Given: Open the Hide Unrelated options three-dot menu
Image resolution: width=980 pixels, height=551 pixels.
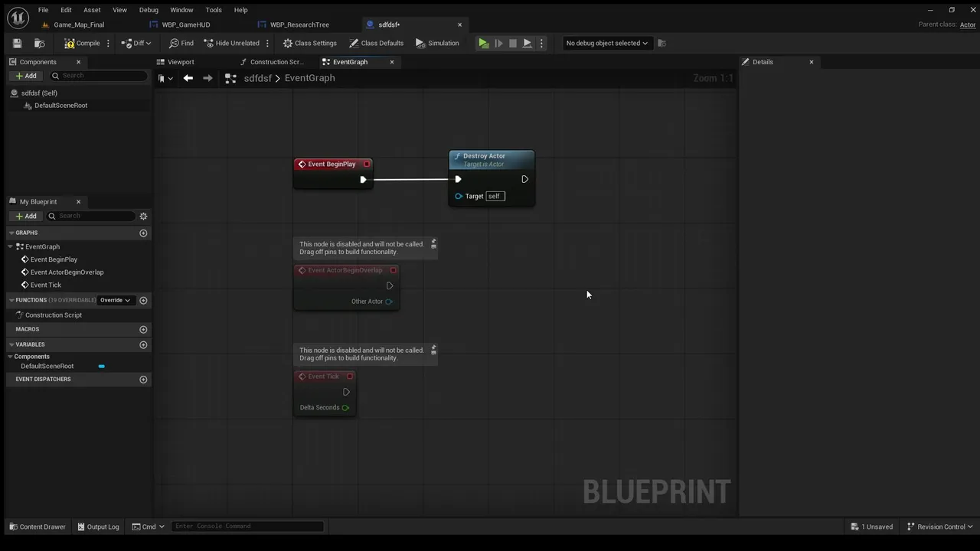Looking at the screenshot, I should click(x=267, y=44).
